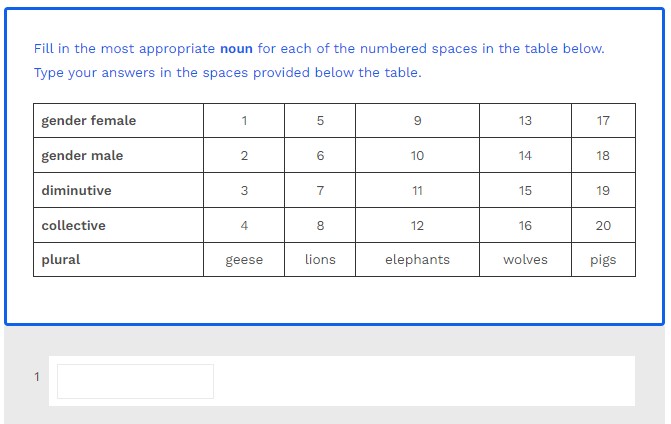Click the bold word 'noun' in instructions
The height and width of the screenshot is (424, 671).
click(x=236, y=48)
